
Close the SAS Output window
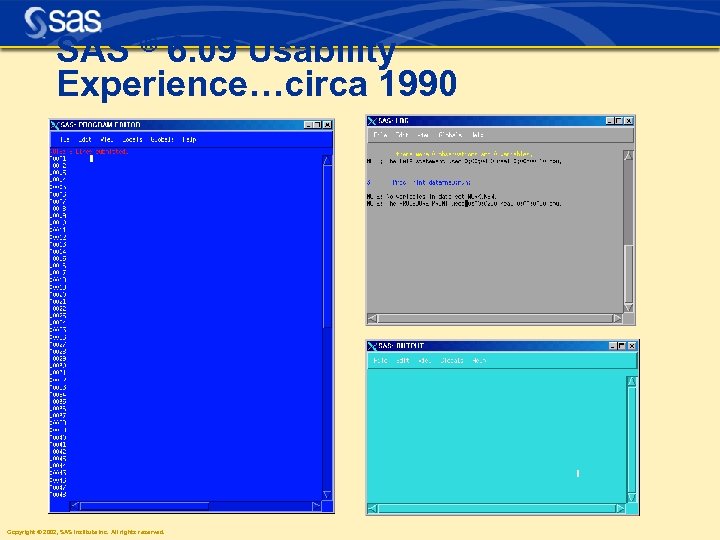pos(632,346)
